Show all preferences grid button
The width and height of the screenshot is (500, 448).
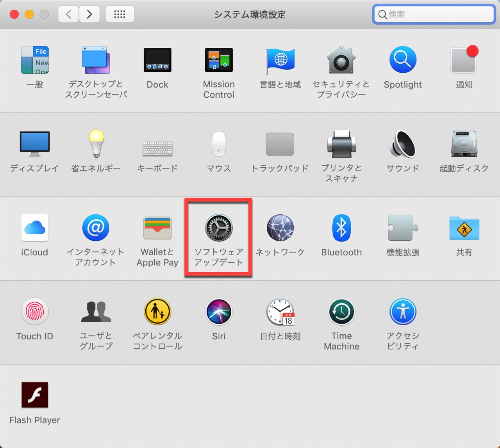(x=120, y=14)
